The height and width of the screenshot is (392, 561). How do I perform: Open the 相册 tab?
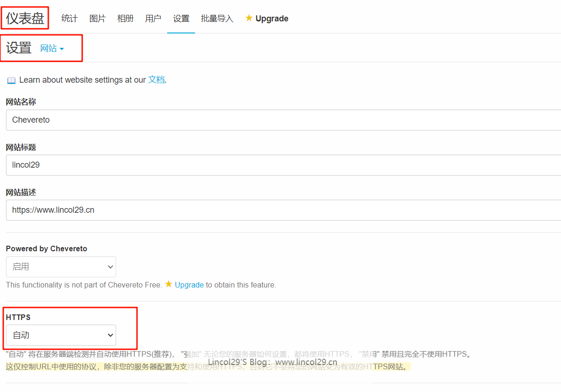click(x=125, y=19)
